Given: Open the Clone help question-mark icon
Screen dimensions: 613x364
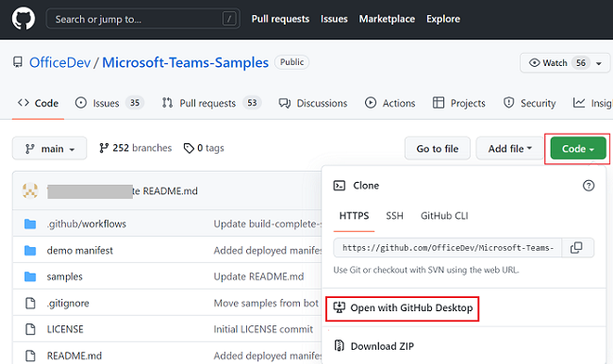Looking at the screenshot, I should point(588,186).
